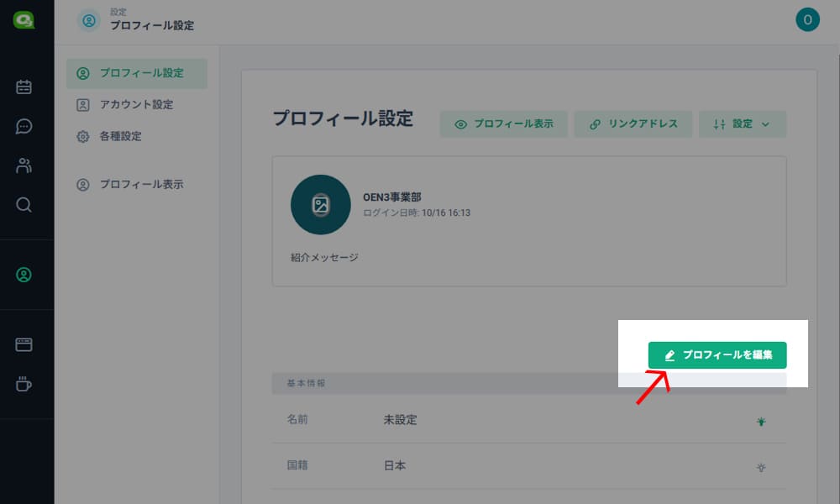Click the user avatar in top right
840x504 pixels.
(807, 20)
